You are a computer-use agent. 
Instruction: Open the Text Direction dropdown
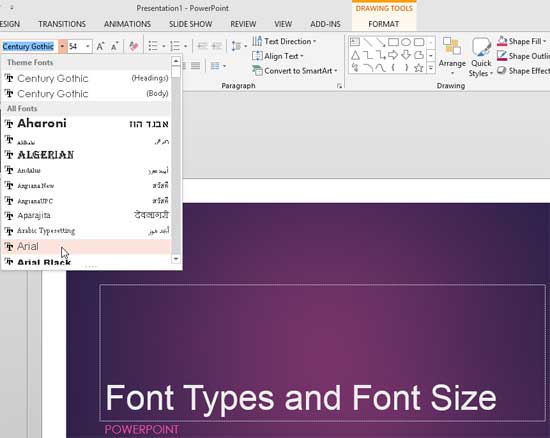(x=284, y=41)
